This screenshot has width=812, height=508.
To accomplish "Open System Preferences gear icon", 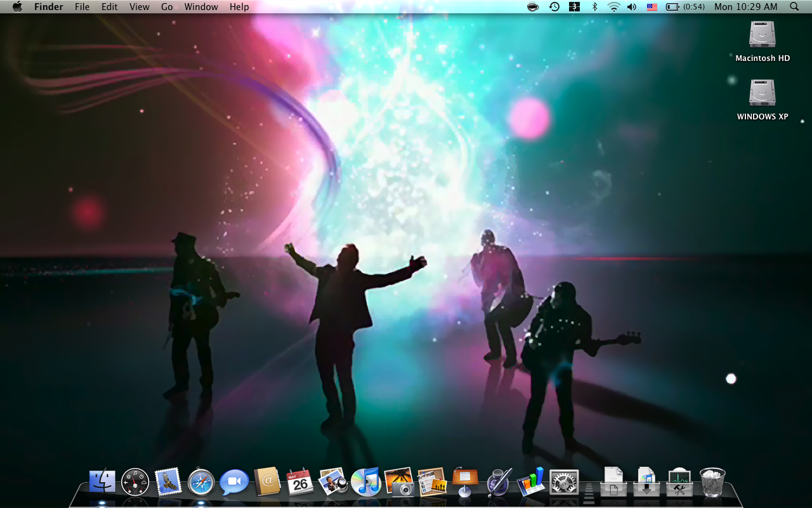I will pos(564,483).
